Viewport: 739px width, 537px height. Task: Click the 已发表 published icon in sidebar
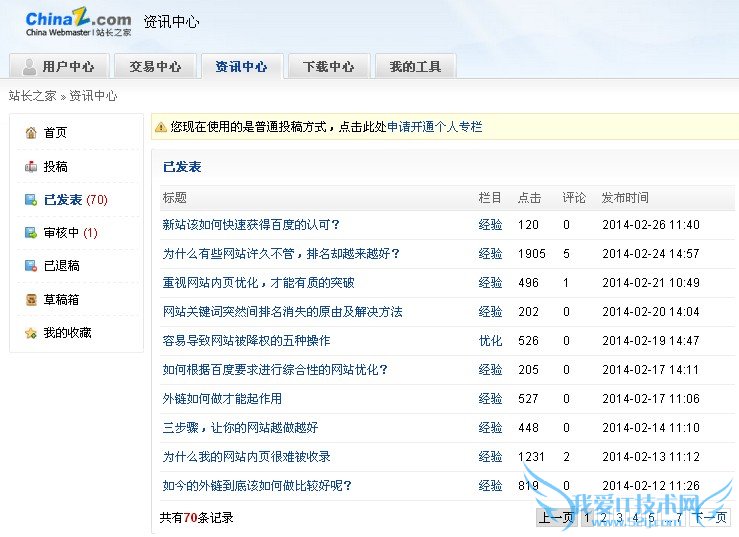click(x=31, y=200)
